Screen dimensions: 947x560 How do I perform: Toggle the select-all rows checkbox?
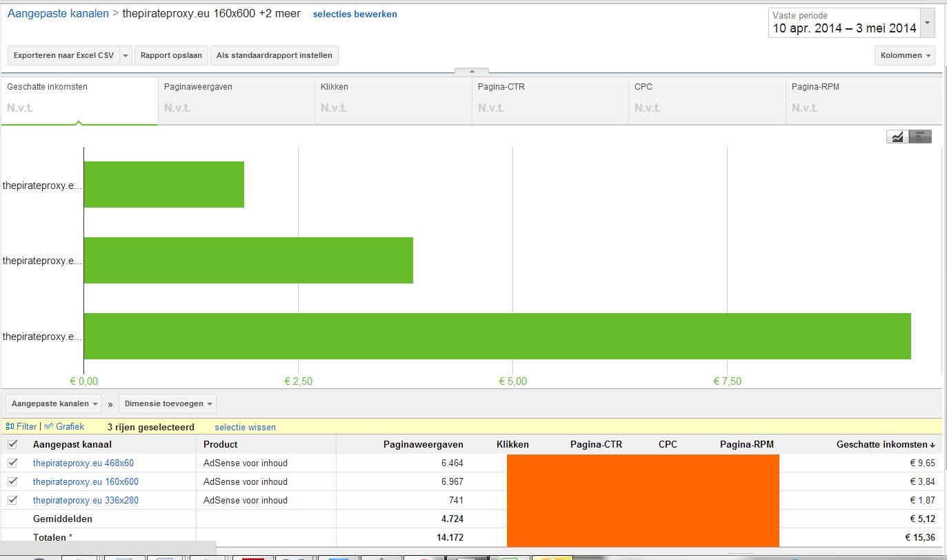click(x=12, y=444)
